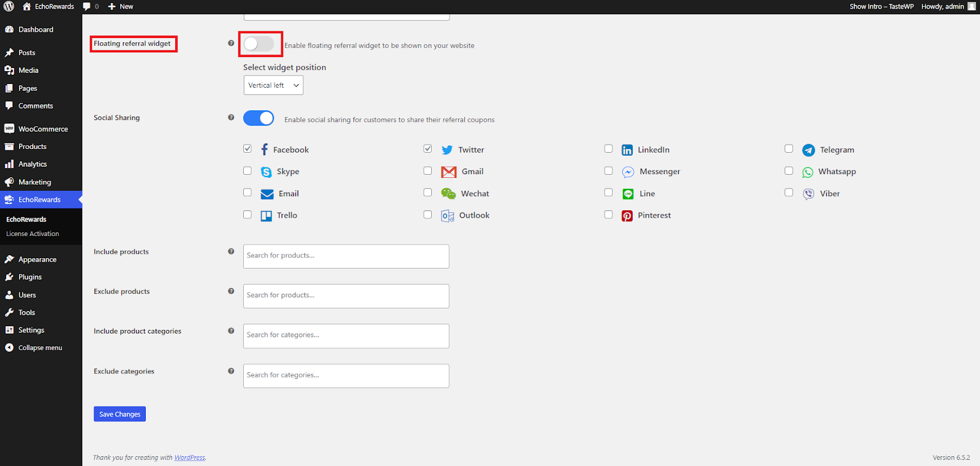Click the Telegram logo icon

(x=809, y=150)
